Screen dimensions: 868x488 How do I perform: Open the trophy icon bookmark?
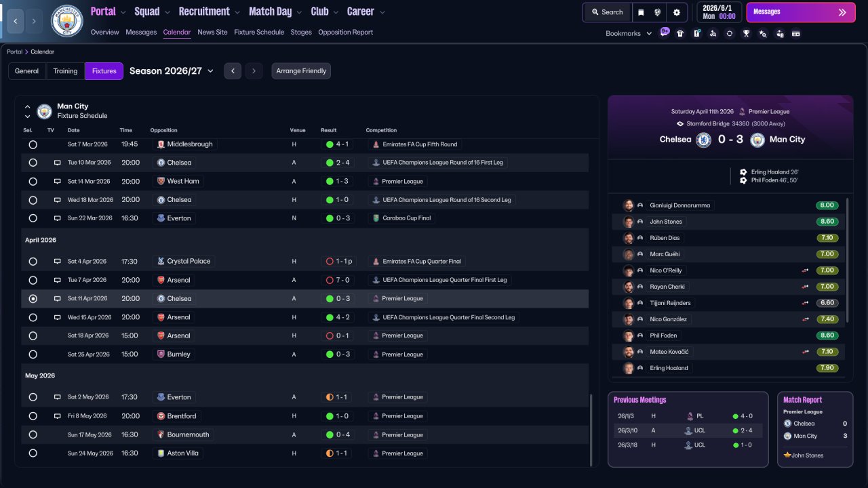[x=746, y=33]
